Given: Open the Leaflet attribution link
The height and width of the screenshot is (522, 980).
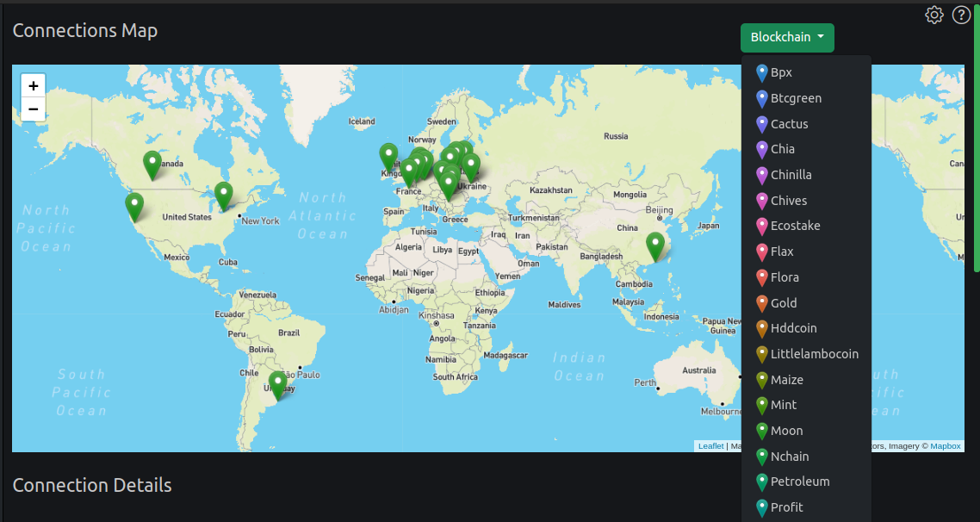Looking at the screenshot, I should [x=710, y=445].
